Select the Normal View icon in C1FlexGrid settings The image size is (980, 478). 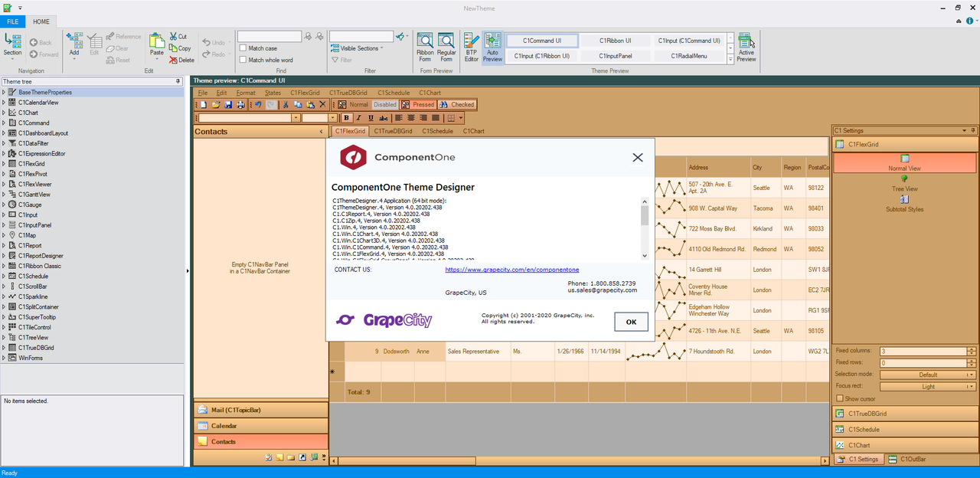point(904,159)
